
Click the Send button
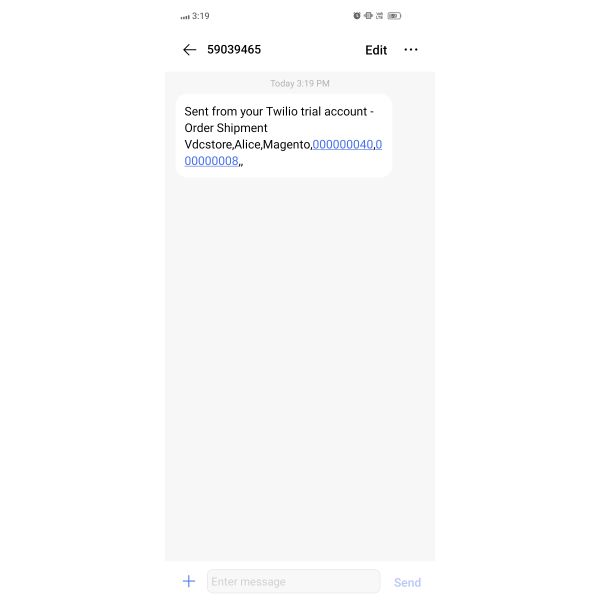pos(407,582)
